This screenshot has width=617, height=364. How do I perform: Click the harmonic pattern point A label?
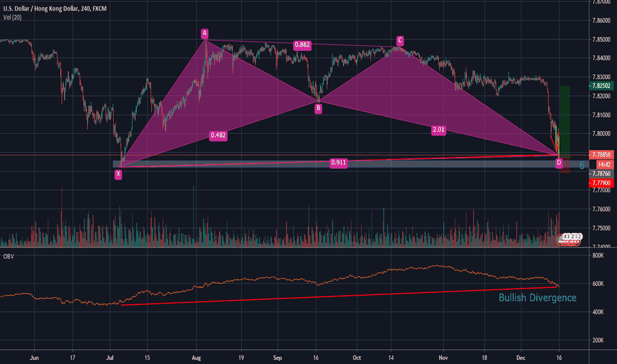[x=204, y=34]
